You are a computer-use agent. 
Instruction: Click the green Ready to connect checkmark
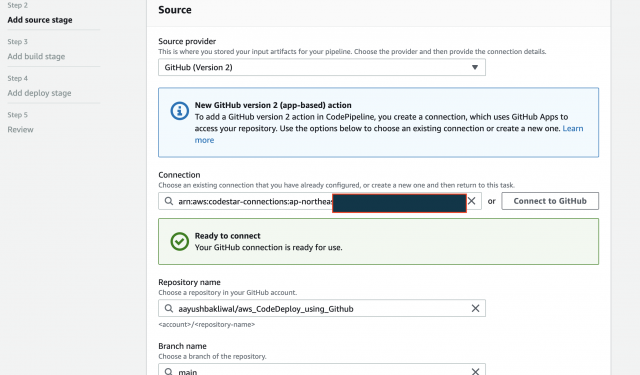(x=180, y=242)
